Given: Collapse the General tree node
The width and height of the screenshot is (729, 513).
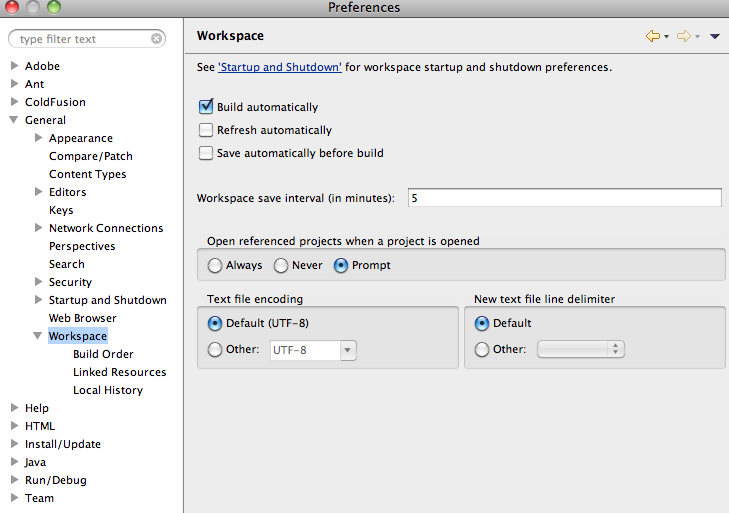Looking at the screenshot, I should 14,120.
